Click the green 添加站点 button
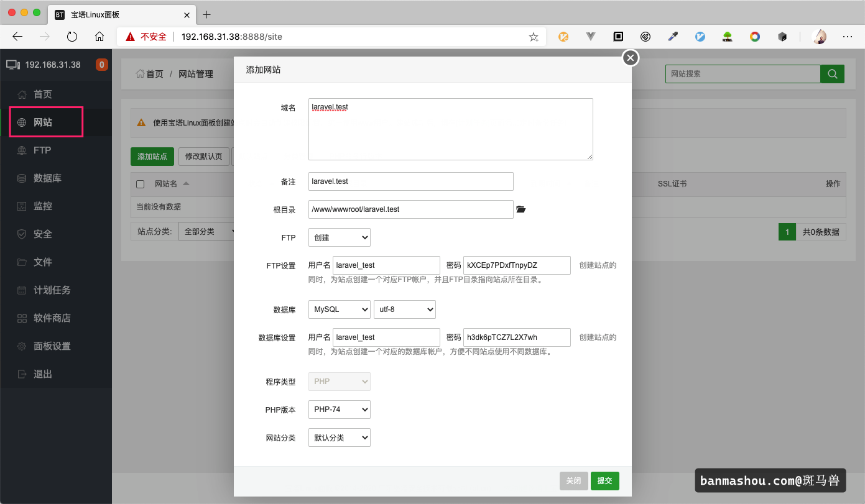 [152, 157]
